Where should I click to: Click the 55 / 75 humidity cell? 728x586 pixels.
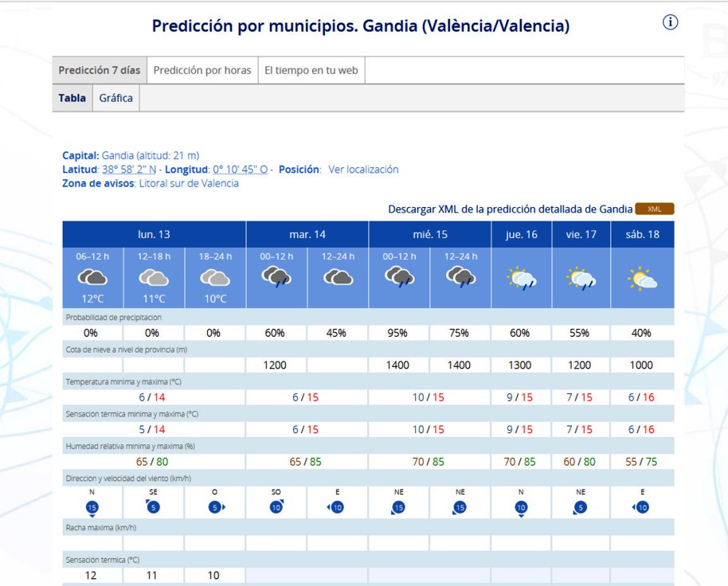click(x=641, y=462)
